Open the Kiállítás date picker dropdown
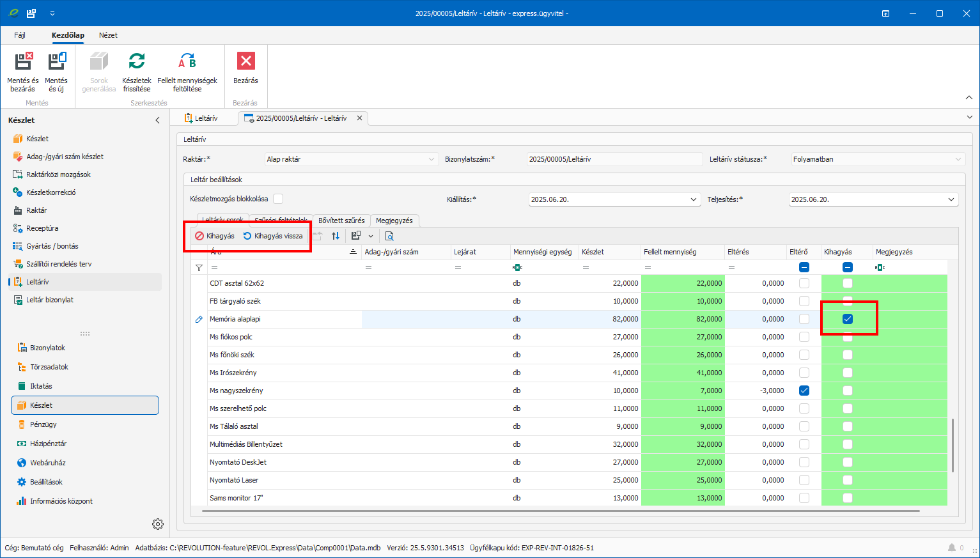This screenshot has height=558, width=980. [694, 199]
